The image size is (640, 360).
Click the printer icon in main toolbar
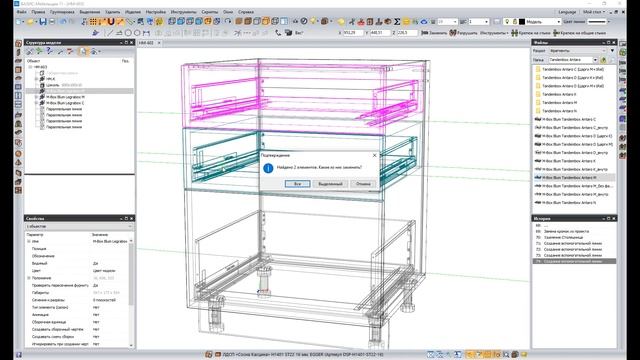pos(52,21)
